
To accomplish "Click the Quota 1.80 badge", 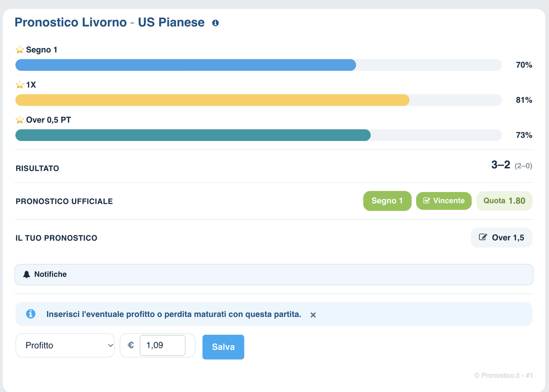I will [x=504, y=201].
